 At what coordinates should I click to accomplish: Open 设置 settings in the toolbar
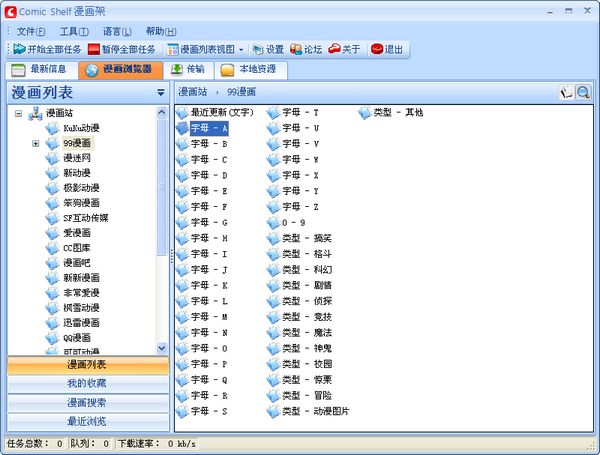(268, 49)
